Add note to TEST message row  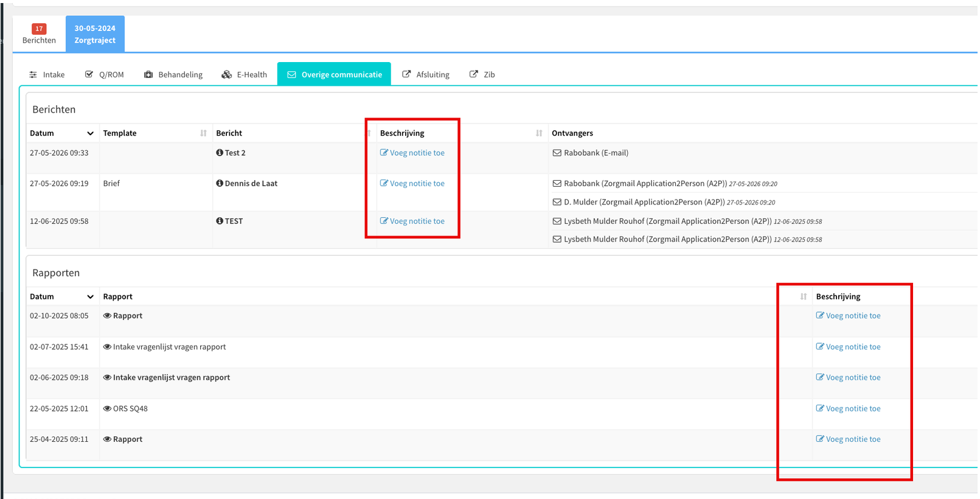pos(412,221)
